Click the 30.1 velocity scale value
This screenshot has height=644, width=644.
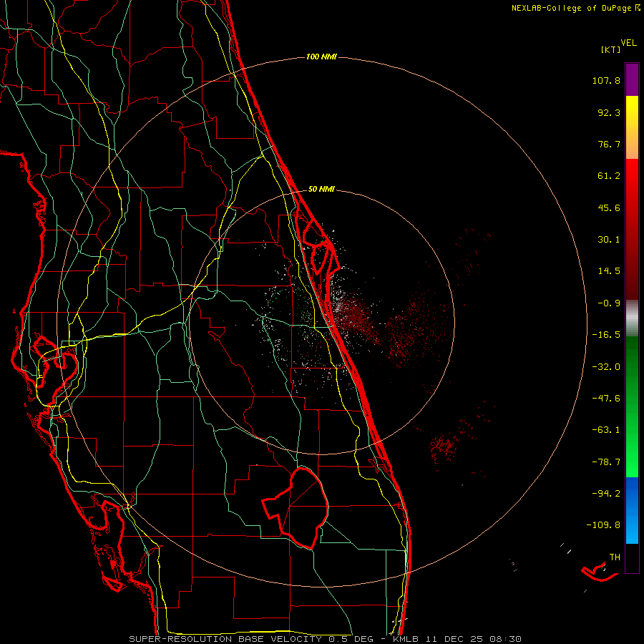tap(609, 240)
